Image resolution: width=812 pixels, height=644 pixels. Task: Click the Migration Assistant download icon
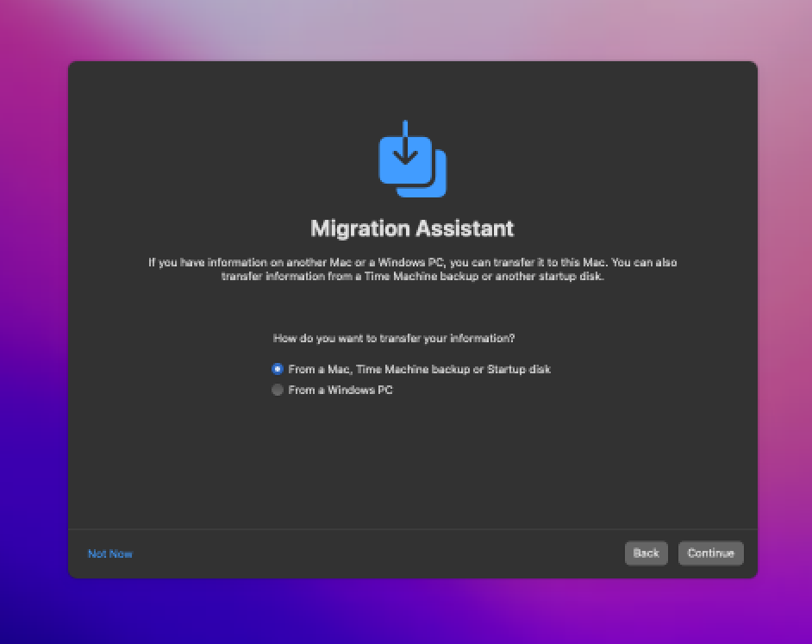[x=412, y=159]
